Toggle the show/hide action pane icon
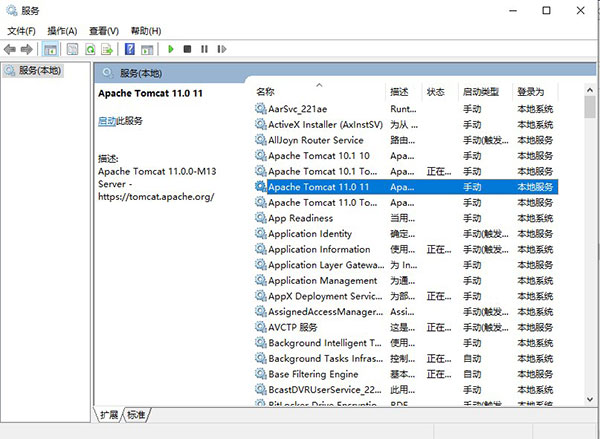 [x=147, y=49]
